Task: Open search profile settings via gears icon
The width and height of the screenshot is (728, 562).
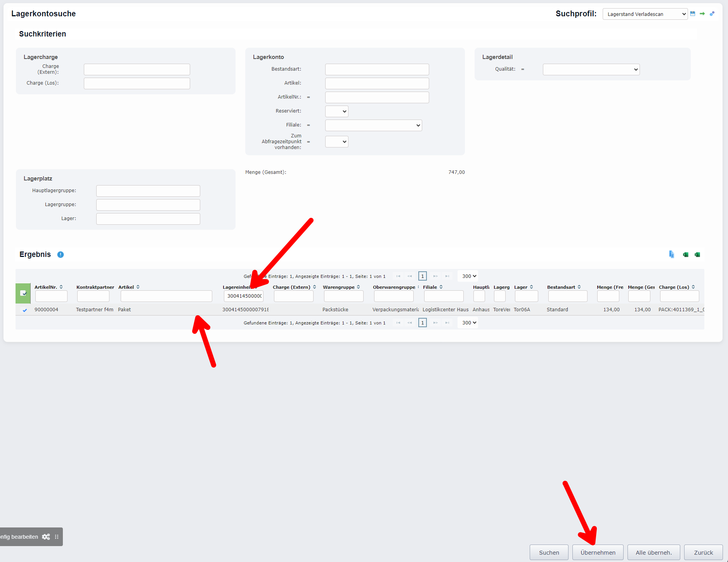Action: [712, 14]
